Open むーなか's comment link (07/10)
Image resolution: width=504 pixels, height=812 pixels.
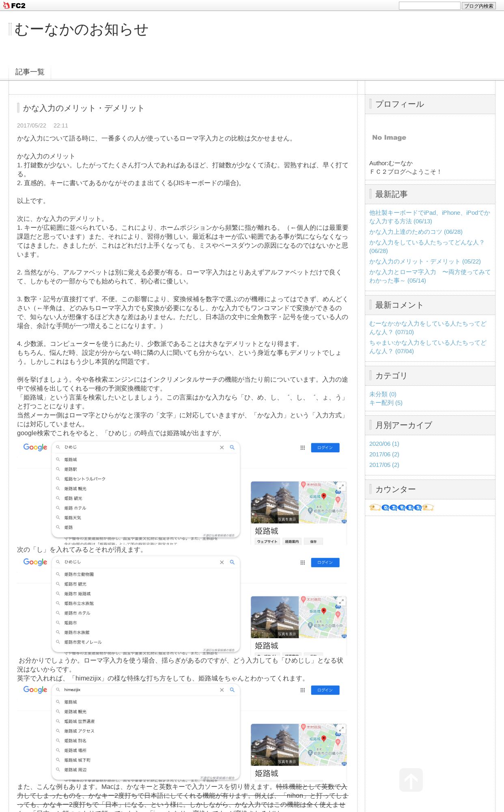[428, 328]
